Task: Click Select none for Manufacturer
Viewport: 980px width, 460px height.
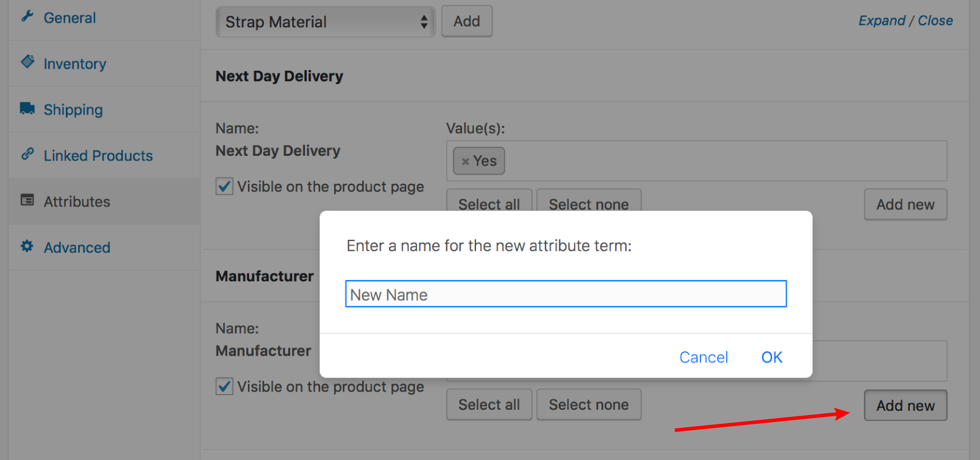Action: pos(589,405)
